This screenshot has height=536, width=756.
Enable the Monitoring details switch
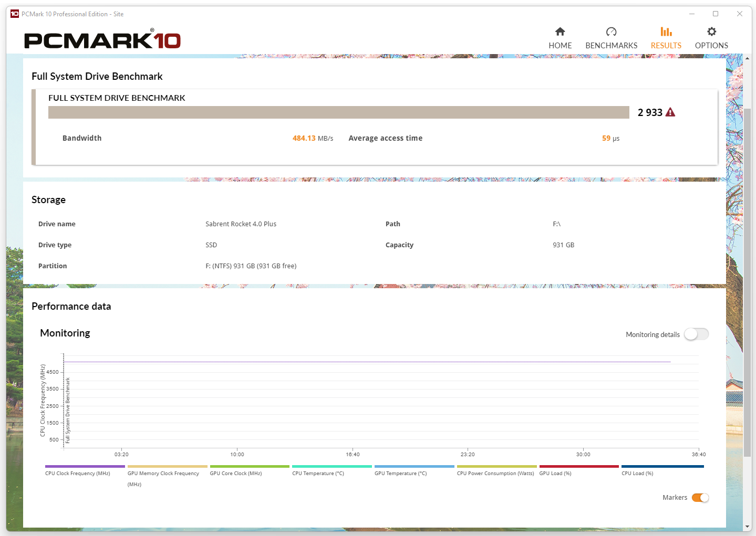[697, 334]
